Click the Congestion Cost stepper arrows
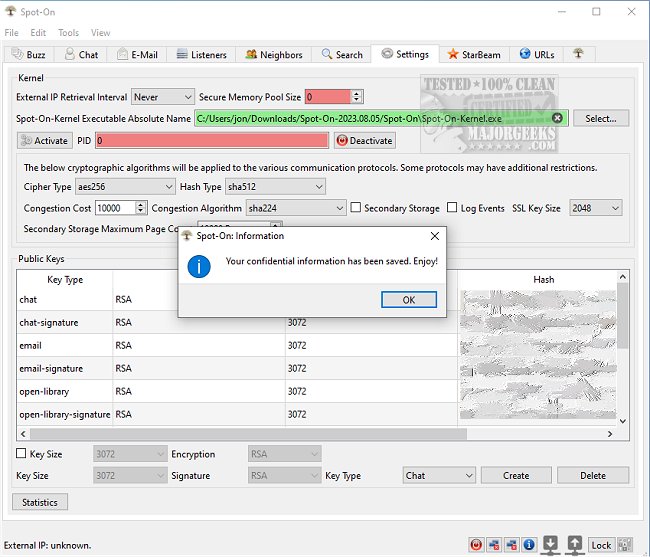 pyautogui.click(x=141, y=208)
